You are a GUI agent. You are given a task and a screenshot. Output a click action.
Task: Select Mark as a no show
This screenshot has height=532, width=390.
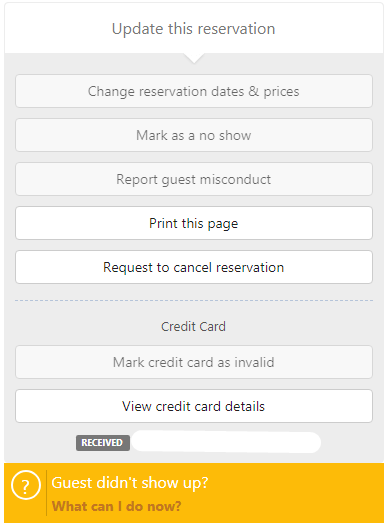(x=194, y=135)
